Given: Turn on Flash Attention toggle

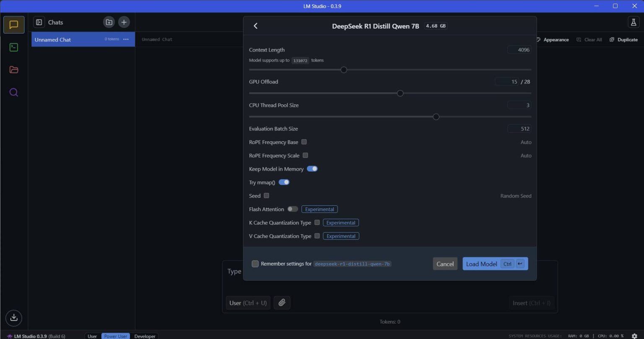Looking at the screenshot, I should click(293, 209).
